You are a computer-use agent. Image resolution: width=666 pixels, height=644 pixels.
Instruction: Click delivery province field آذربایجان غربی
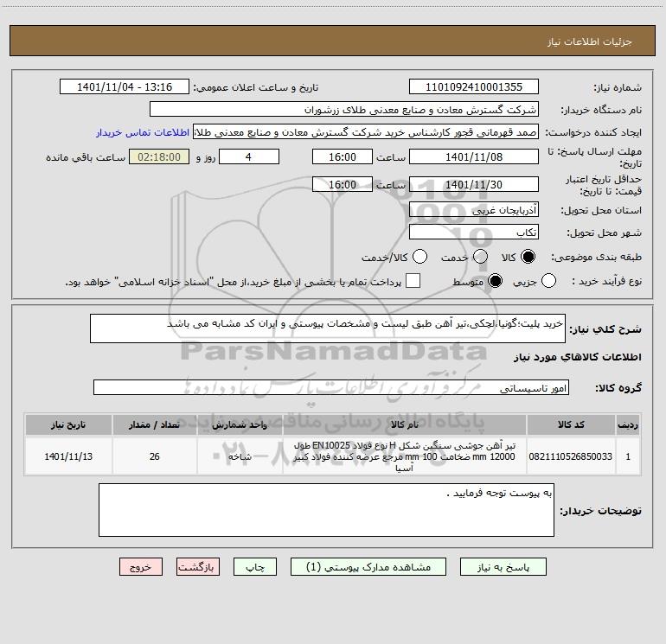[474, 209]
